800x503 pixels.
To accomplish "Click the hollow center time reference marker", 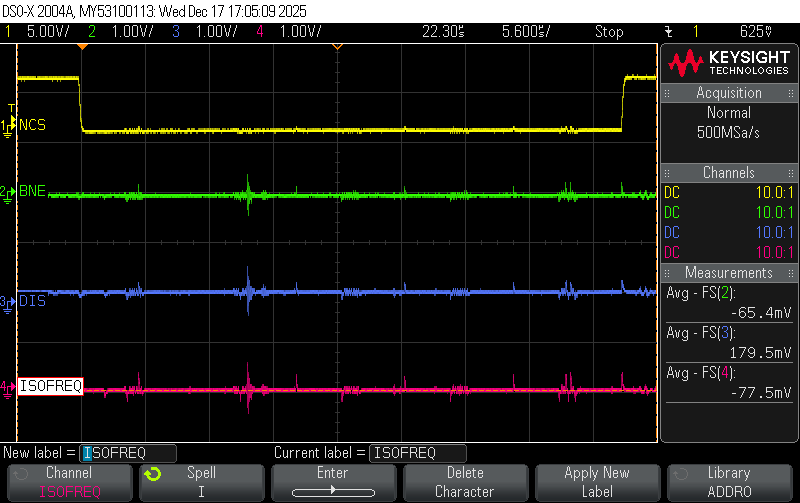I will click(337, 47).
